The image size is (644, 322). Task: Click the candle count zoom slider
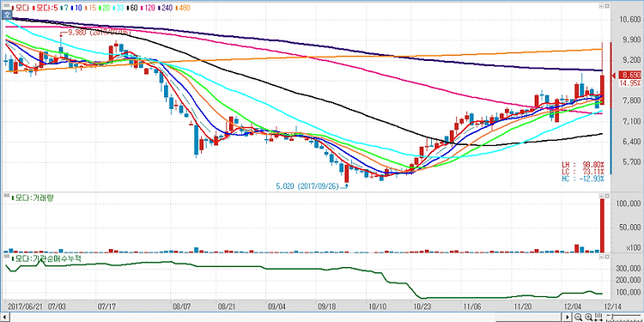tap(625, 317)
